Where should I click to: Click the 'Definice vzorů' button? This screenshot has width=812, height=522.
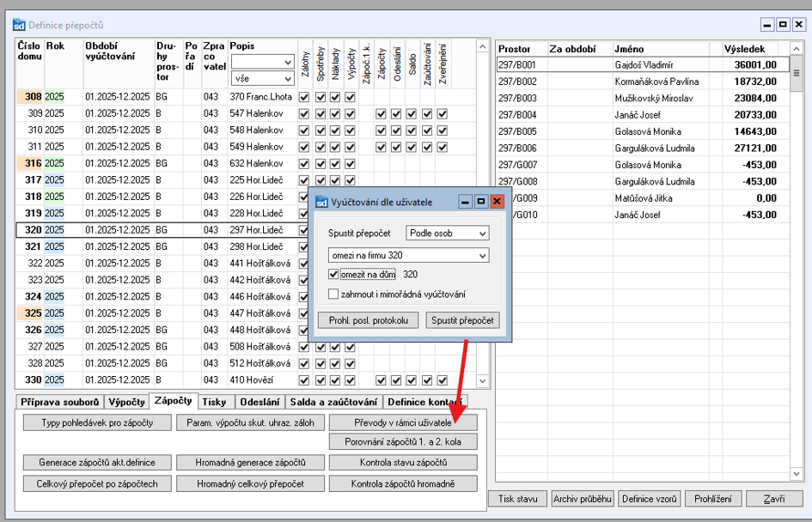point(649,499)
